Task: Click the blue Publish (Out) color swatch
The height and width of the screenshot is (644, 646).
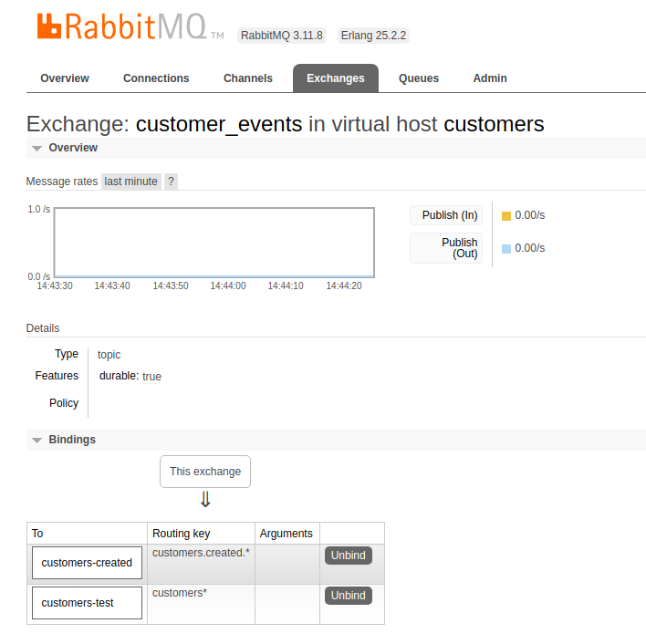Action: coord(506,248)
